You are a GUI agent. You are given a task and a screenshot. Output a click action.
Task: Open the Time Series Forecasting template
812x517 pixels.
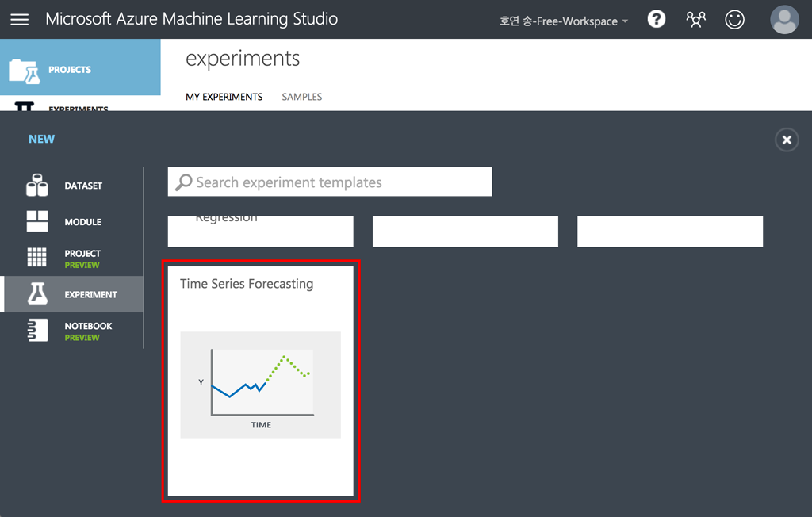[261, 381]
